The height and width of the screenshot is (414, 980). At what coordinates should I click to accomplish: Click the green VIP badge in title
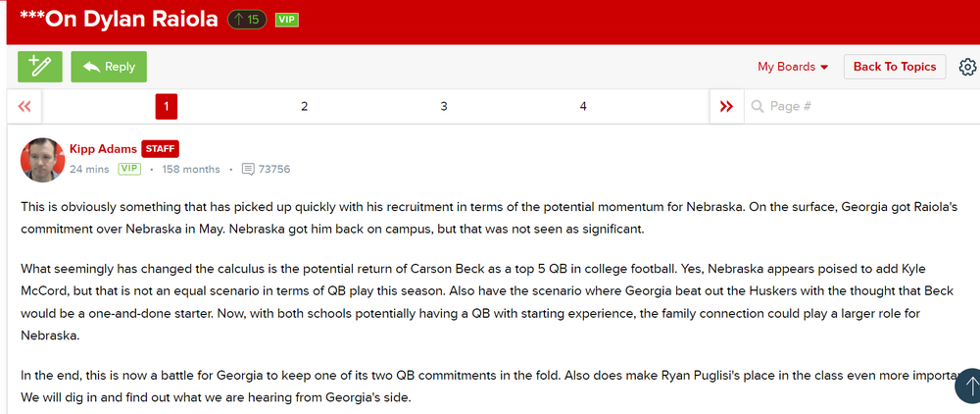[x=286, y=20]
